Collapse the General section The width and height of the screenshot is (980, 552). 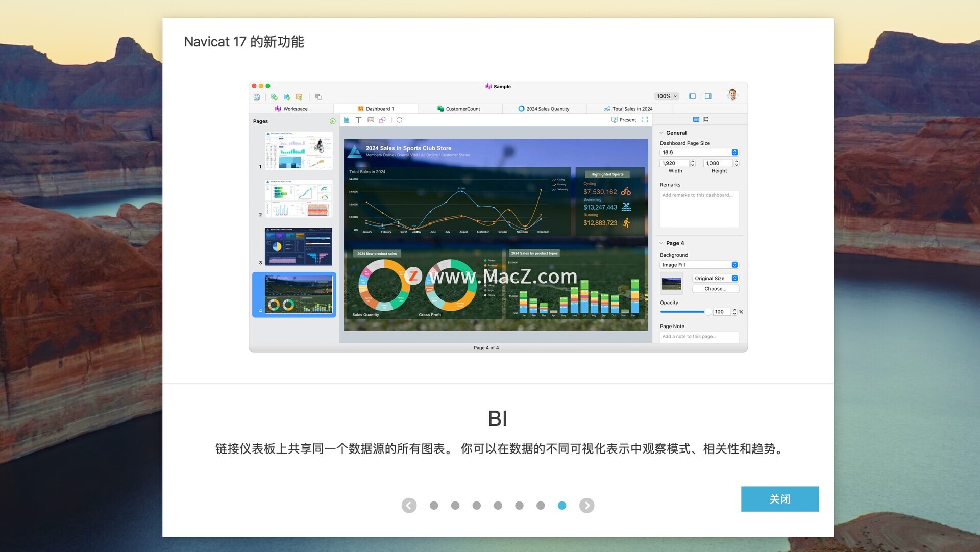coord(661,133)
